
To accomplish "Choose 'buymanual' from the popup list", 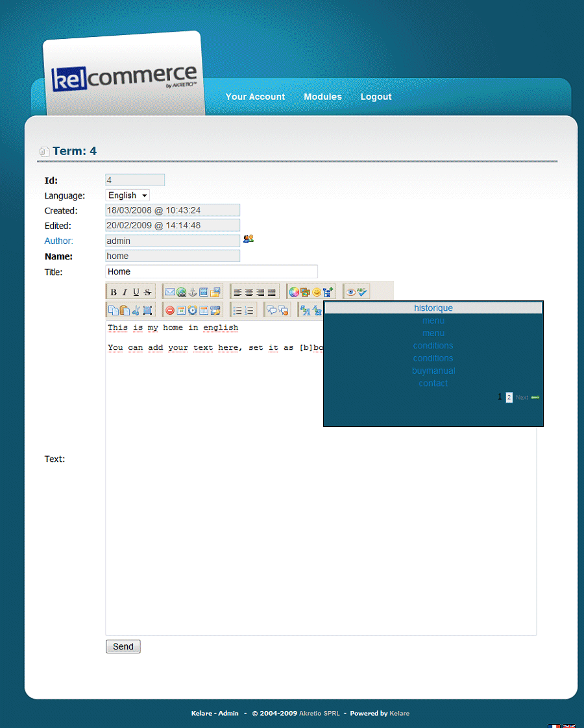I will point(433,370).
